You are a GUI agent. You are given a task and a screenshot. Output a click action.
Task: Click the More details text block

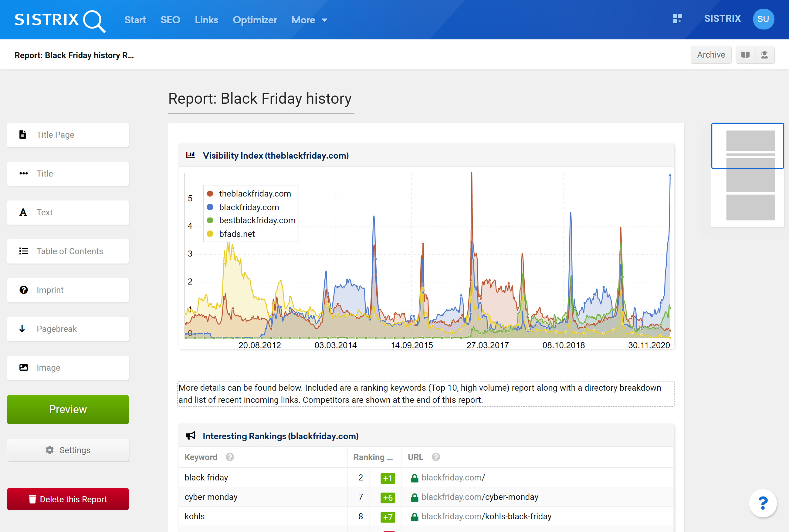426,394
